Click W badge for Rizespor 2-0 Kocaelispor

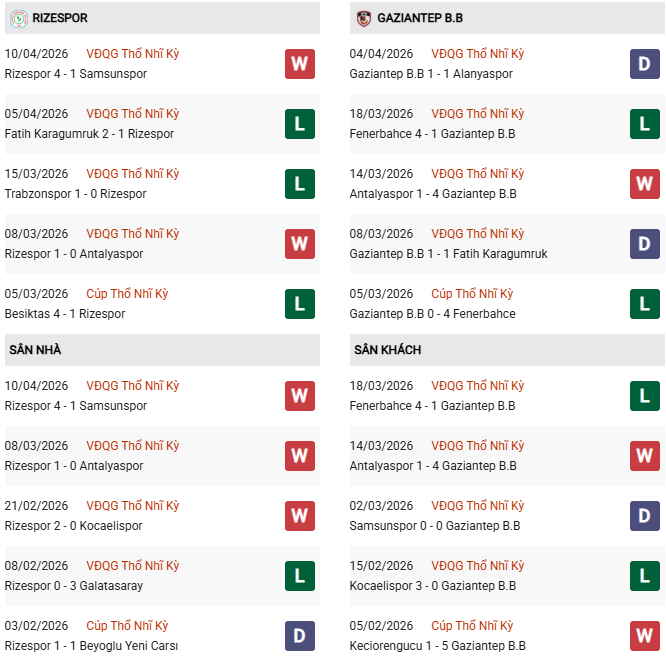click(299, 516)
